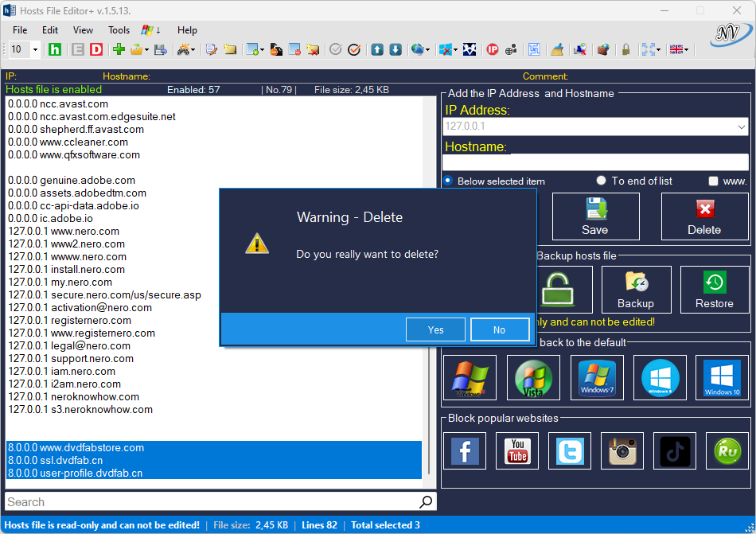756x534 pixels.
Task: Click the globe with camera toolbar icon
Action: (x=511, y=49)
